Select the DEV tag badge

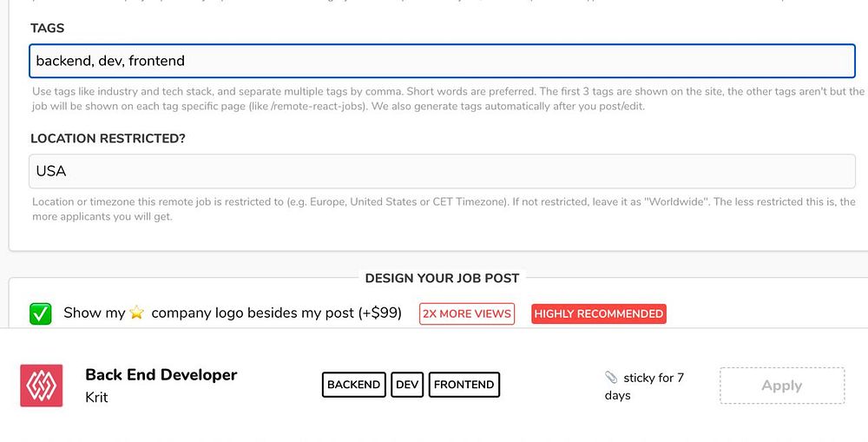pyautogui.click(x=407, y=385)
